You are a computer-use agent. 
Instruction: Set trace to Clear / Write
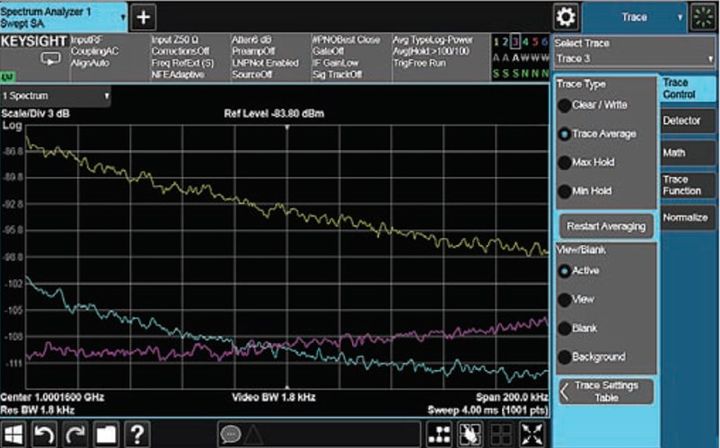pyautogui.click(x=600, y=104)
